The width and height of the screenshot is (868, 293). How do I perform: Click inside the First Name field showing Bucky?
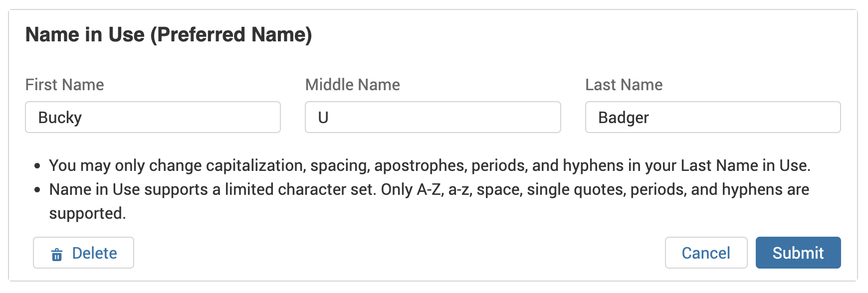(153, 118)
